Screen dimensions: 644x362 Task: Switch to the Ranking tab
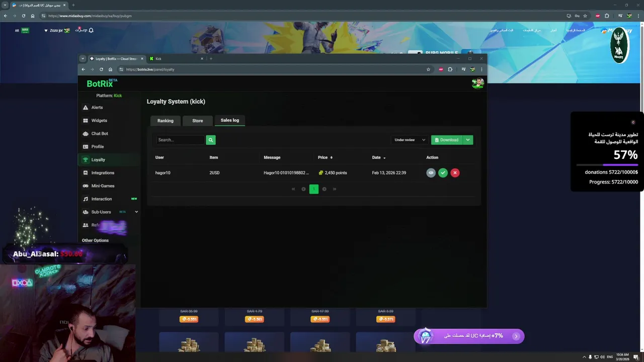(x=165, y=121)
